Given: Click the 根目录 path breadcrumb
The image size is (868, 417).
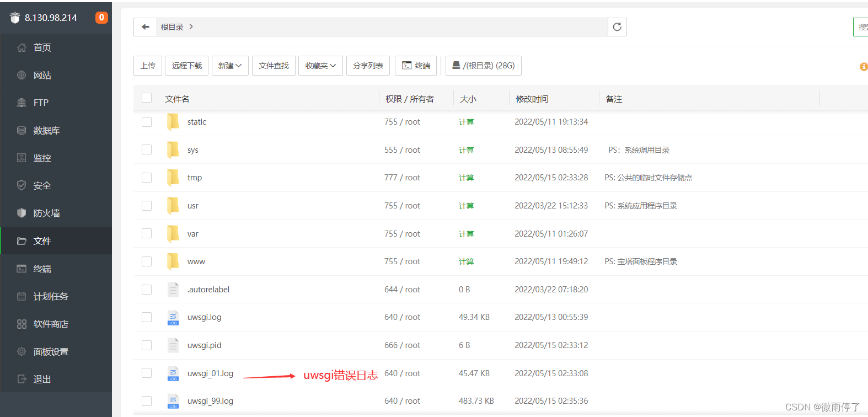Looking at the screenshot, I should (x=172, y=27).
